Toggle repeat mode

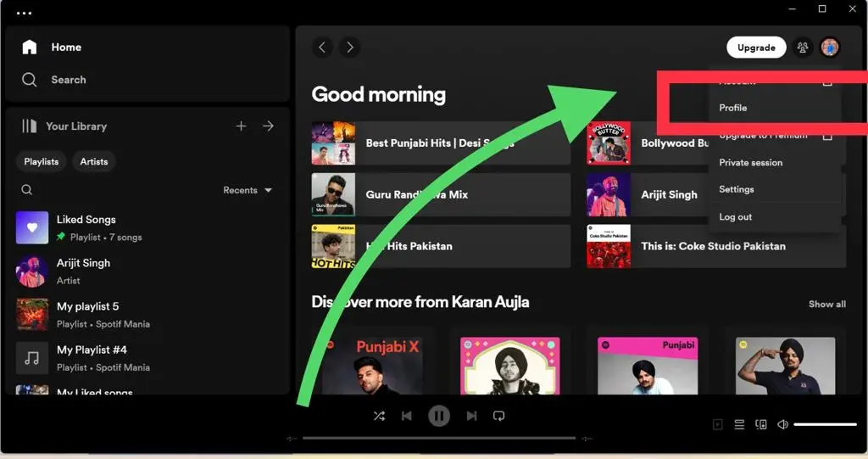tap(498, 416)
